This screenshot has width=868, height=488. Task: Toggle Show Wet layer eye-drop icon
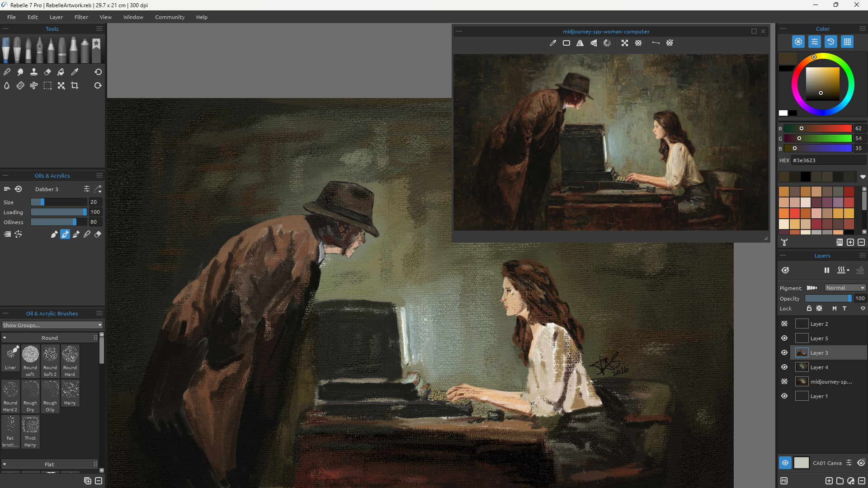pos(785,270)
